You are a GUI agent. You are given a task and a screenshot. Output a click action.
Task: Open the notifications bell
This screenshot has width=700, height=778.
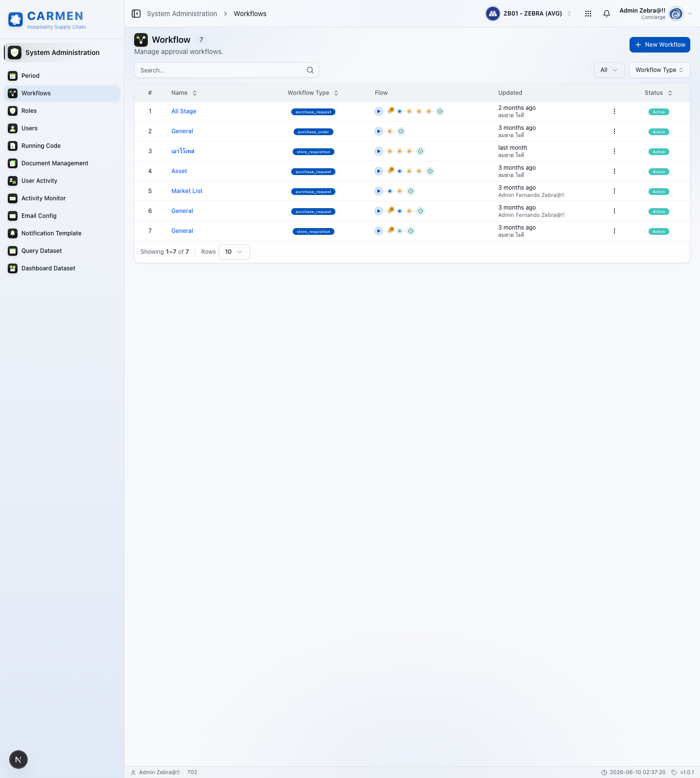coord(607,14)
